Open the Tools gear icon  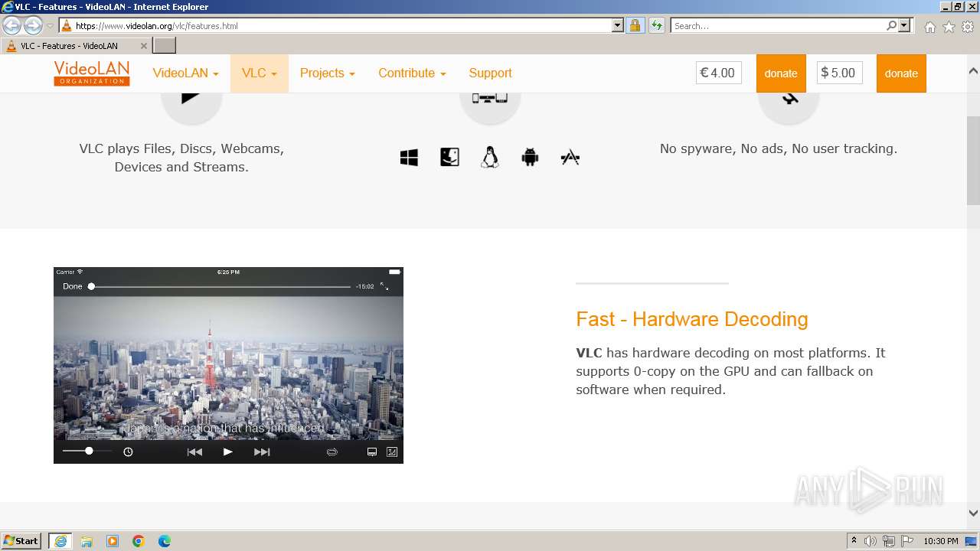[x=967, y=27]
